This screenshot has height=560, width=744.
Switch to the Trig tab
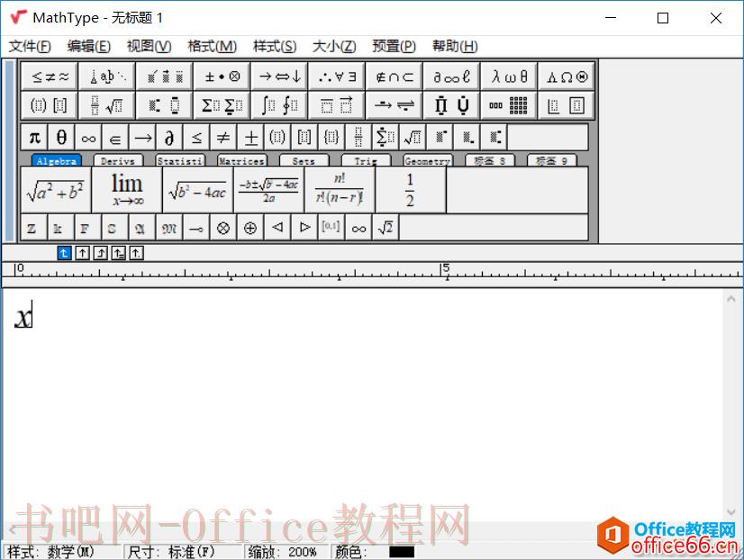pos(366,161)
